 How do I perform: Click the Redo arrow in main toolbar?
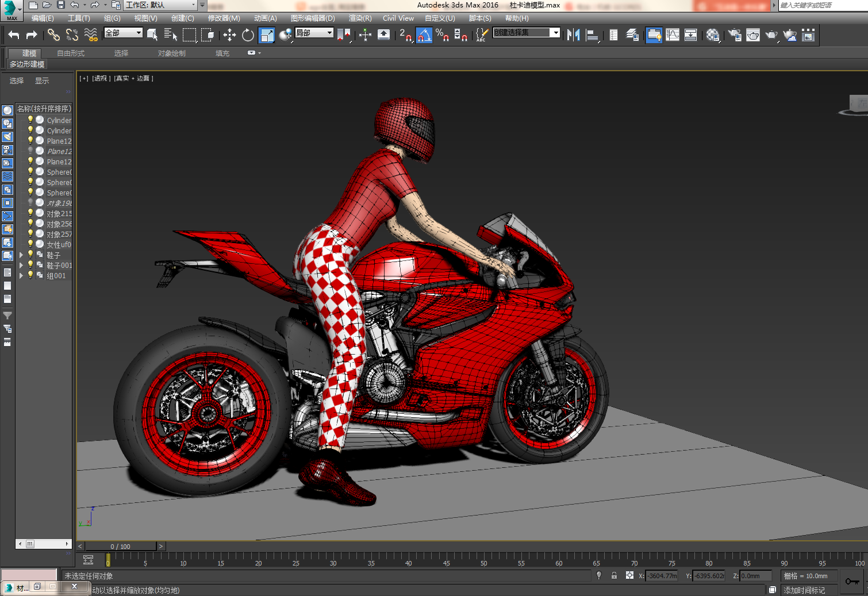[32, 35]
